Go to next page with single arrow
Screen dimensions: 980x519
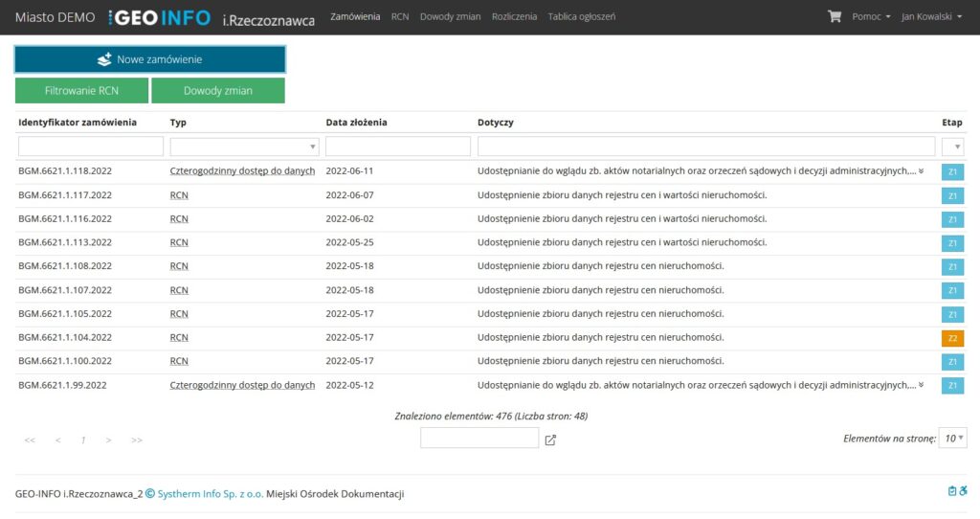tap(109, 440)
